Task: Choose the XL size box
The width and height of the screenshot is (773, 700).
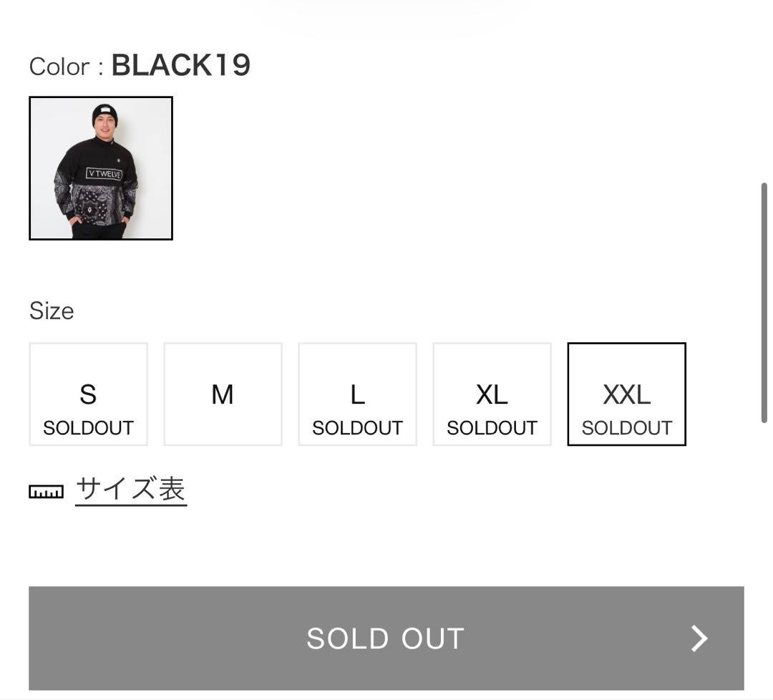Action: tap(492, 394)
